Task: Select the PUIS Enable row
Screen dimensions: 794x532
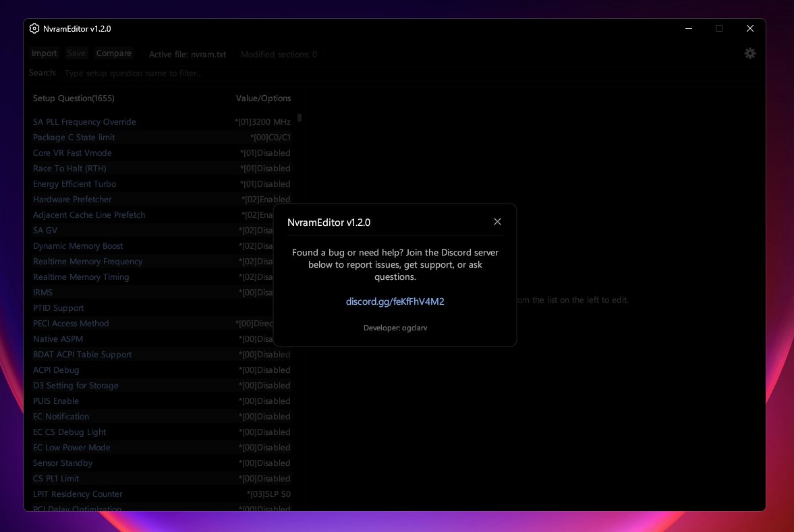Action: [161, 401]
